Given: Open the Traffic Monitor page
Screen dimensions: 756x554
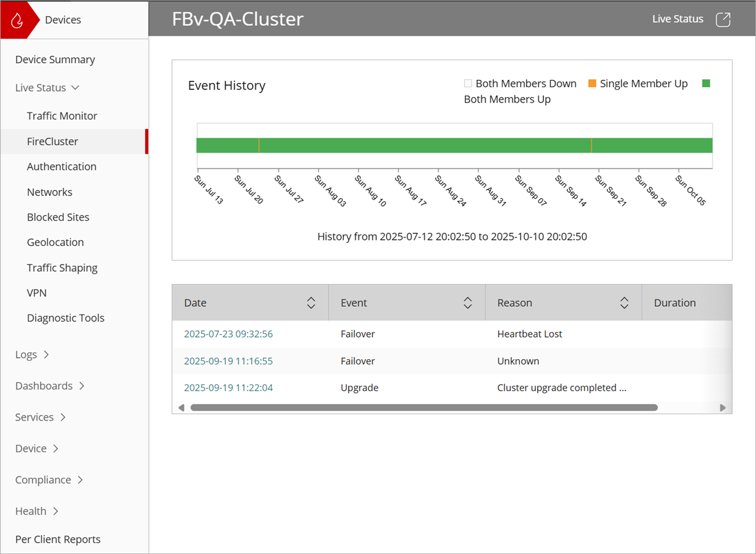Looking at the screenshot, I should pyautogui.click(x=62, y=116).
